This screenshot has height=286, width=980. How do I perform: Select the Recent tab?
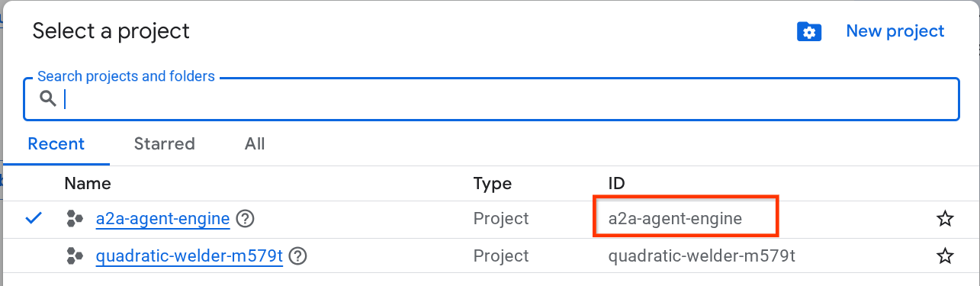pos(56,144)
